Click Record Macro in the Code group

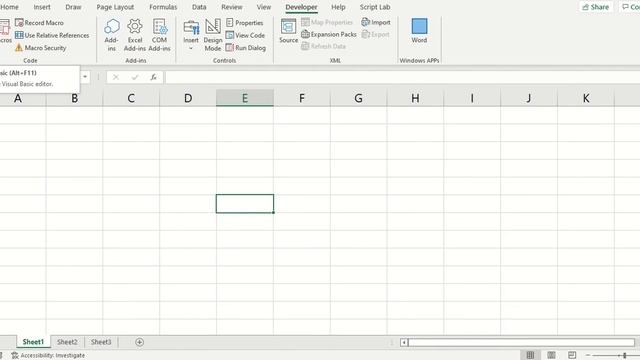tap(39, 23)
